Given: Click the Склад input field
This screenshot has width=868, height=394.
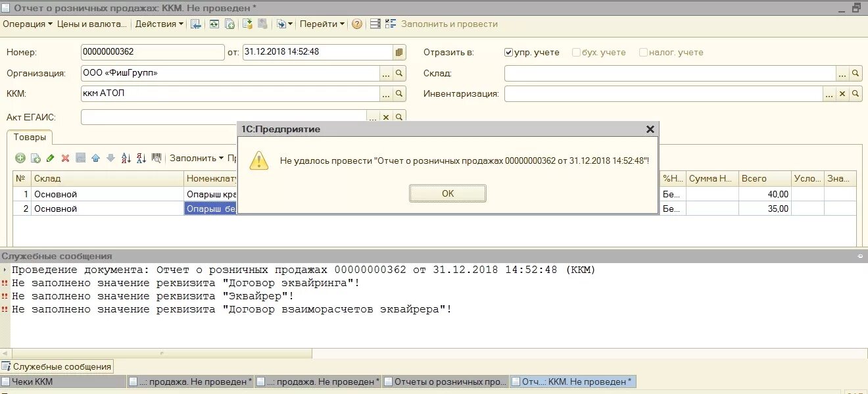Looking at the screenshot, I should (x=670, y=73).
